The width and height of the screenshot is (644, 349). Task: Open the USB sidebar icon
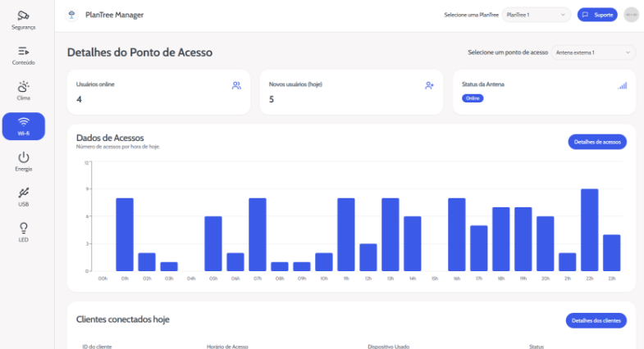click(x=23, y=193)
